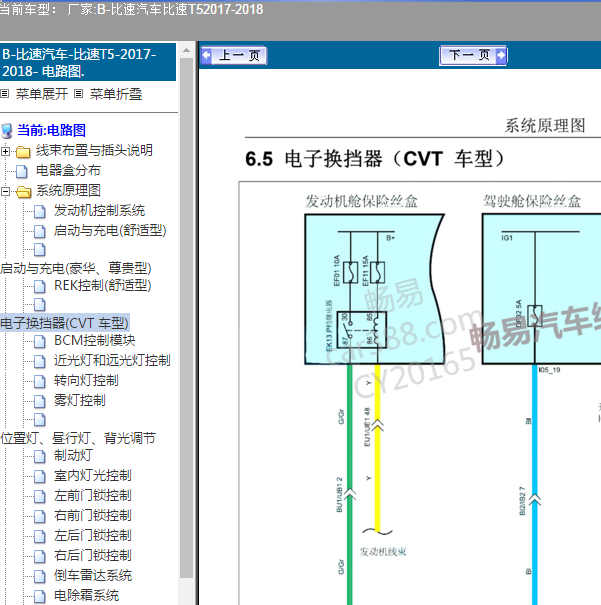
Task: Click page icon beside 启动与充电(舒适型)
Action: 39,232
